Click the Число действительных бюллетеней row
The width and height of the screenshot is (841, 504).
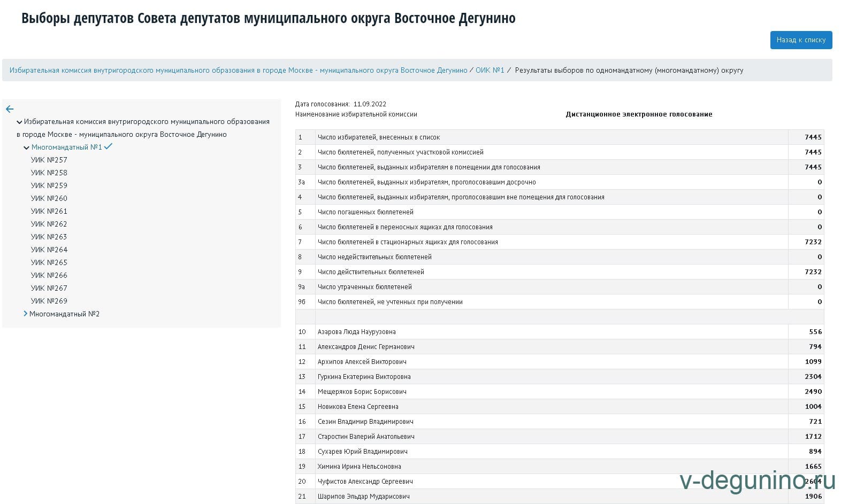pyautogui.click(x=371, y=272)
